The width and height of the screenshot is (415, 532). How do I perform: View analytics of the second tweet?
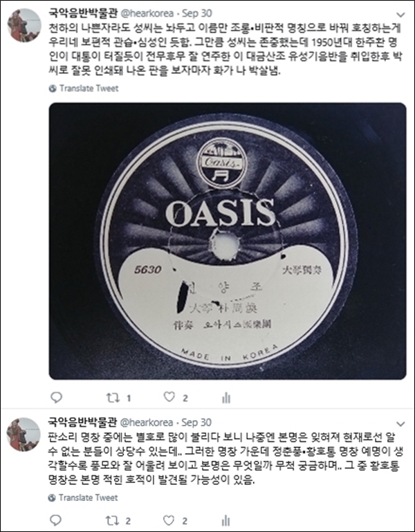[x=225, y=520]
